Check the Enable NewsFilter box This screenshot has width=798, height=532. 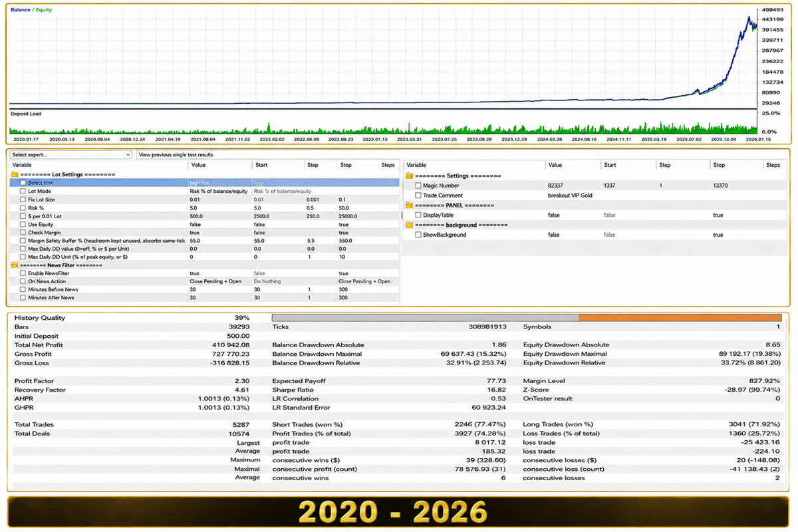coord(23,273)
